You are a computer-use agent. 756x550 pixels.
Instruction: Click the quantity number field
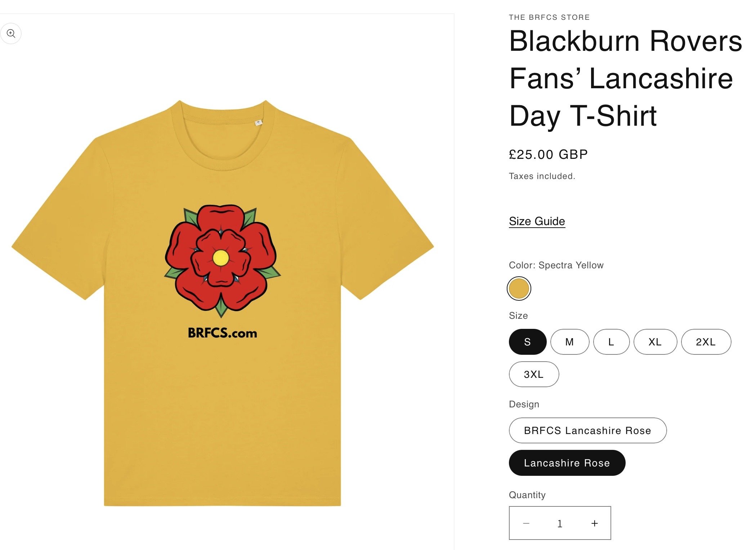click(x=560, y=523)
